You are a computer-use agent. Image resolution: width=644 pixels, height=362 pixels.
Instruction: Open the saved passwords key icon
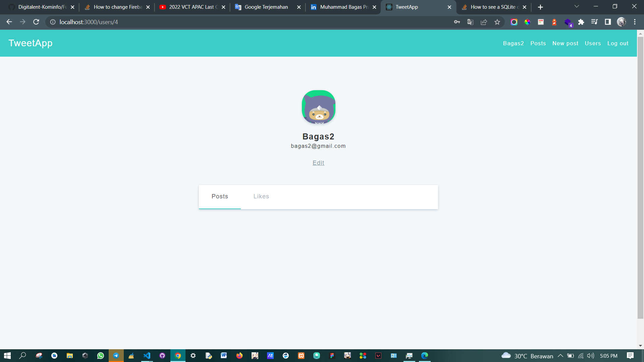click(x=457, y=22)
